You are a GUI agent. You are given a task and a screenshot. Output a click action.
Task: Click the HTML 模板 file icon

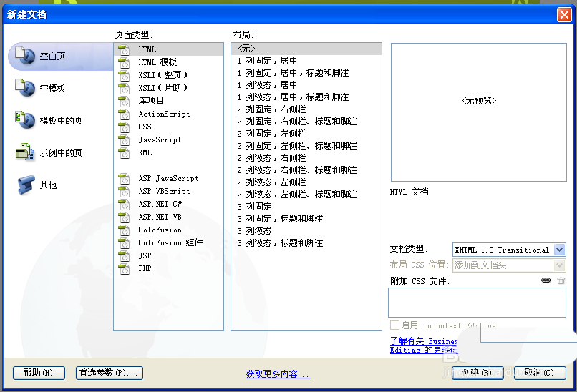[124, 62]
